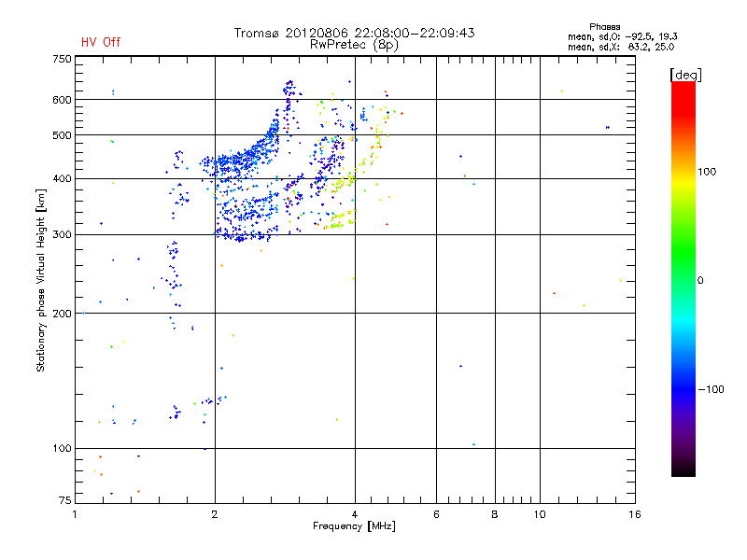Click the 'Frequency [MHz]' axis title
This screenshot has height=560, width=747.
[354, 526]
